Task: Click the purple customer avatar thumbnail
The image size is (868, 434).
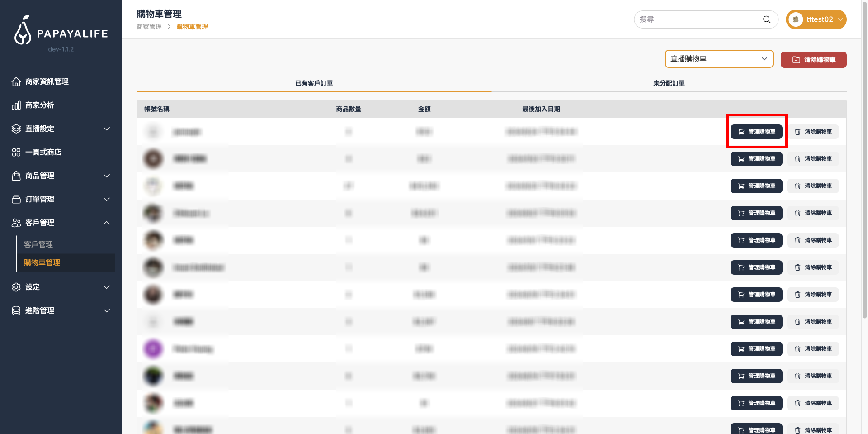Action: coord(153,349)
